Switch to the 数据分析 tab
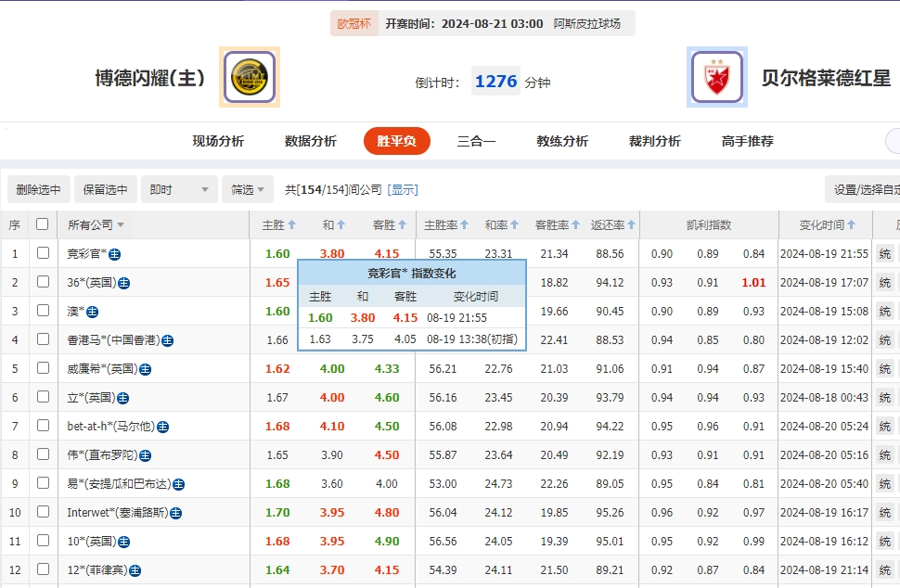This screenshot has height=588, width=900. (x=309, y=141)
